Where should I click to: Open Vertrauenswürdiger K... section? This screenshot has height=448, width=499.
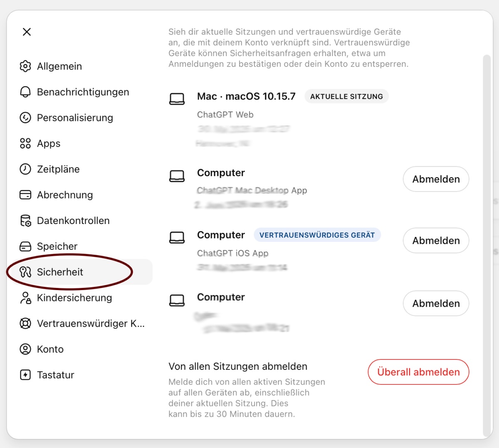(82, 323)
